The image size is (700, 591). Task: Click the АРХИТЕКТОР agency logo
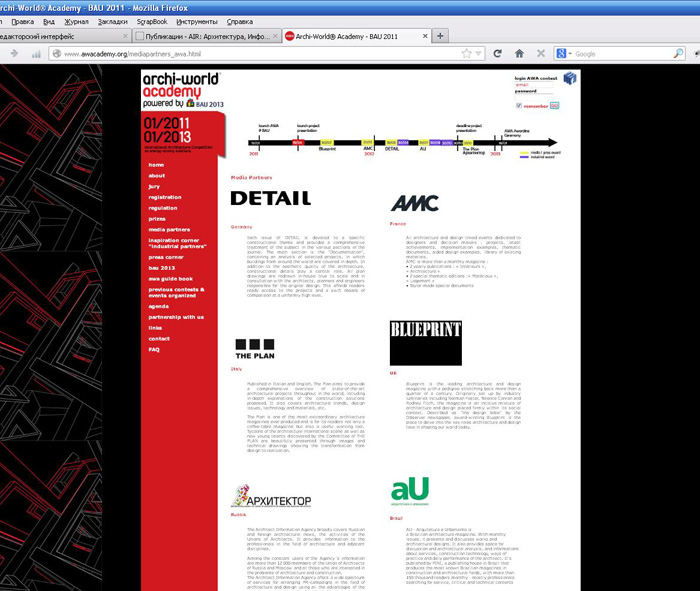point(271,496)
